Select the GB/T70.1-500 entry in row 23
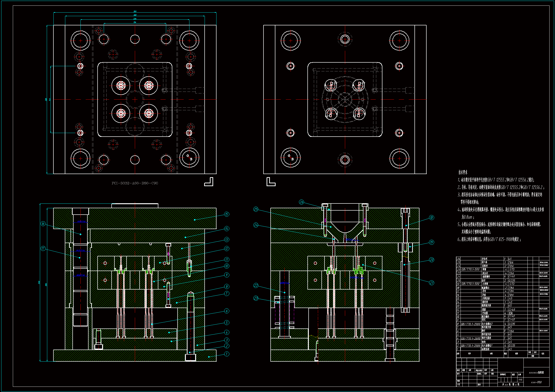Viewport: 555px width, 392px height. point(470,269)
